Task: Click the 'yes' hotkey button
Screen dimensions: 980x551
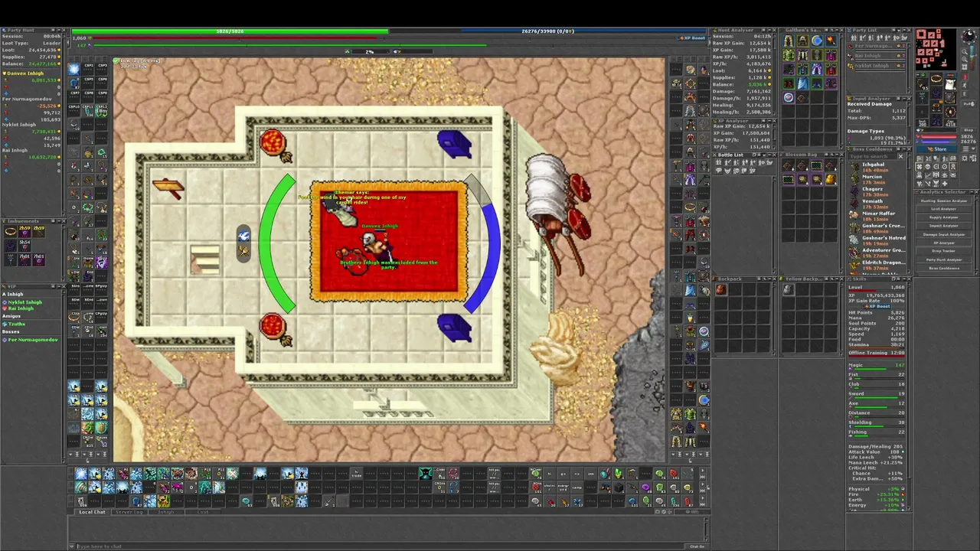Action: click(x=590, y=474)
